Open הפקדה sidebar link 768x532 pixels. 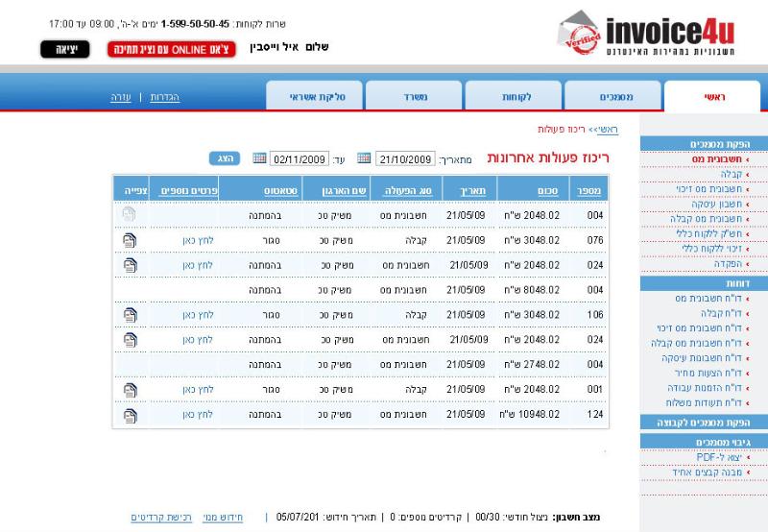tap(728, 263)
